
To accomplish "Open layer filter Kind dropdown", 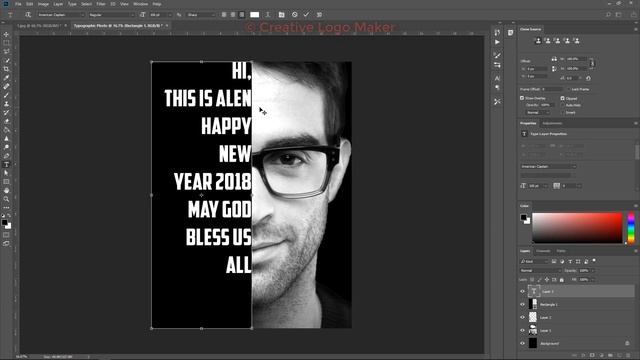I will [x=534, y=261].
